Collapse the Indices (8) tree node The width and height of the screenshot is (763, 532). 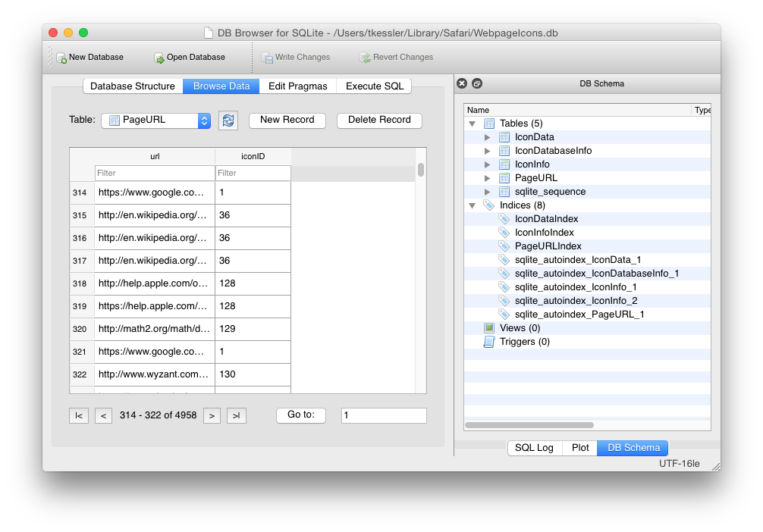click(472, 205)
